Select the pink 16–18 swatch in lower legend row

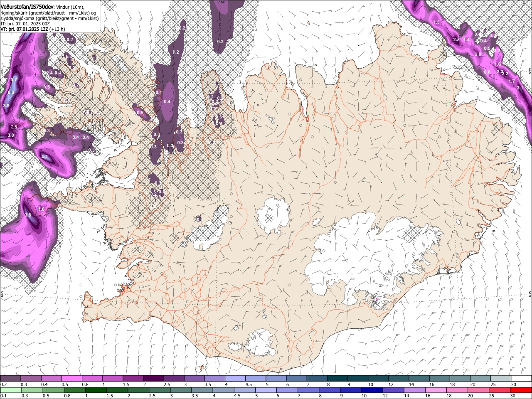[436, 390]
